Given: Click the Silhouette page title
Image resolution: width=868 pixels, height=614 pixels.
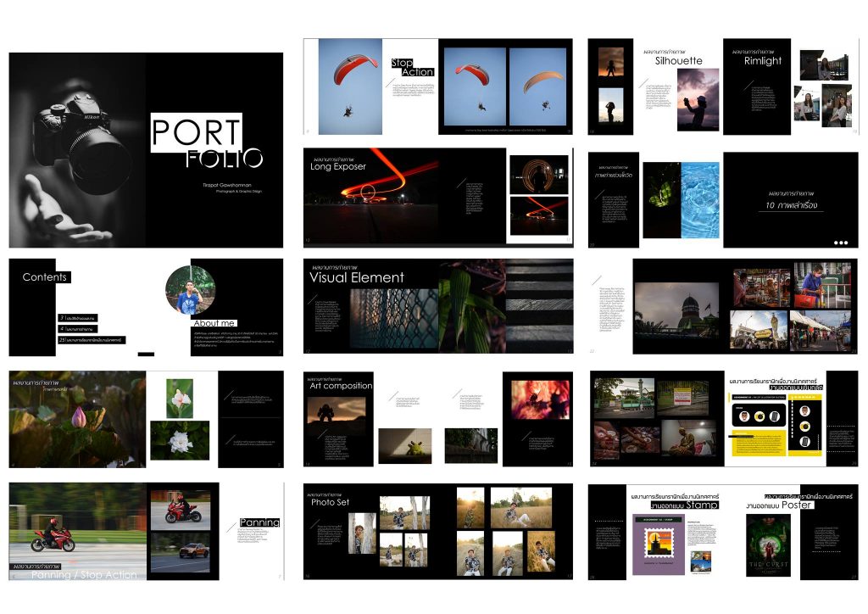Looking at the screenshot, I should [x=678, y=61].
